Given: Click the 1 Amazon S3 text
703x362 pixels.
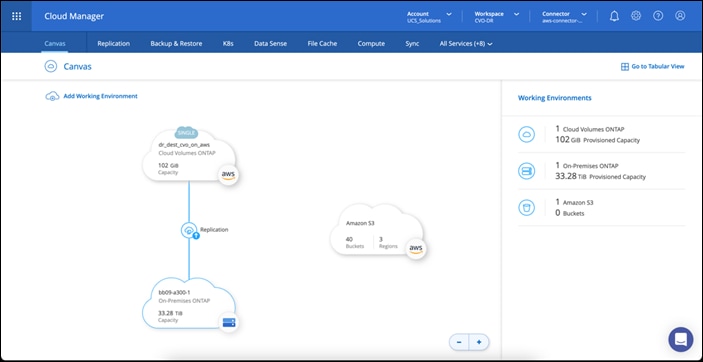Looking at the screenshot, I should [574, 202].
